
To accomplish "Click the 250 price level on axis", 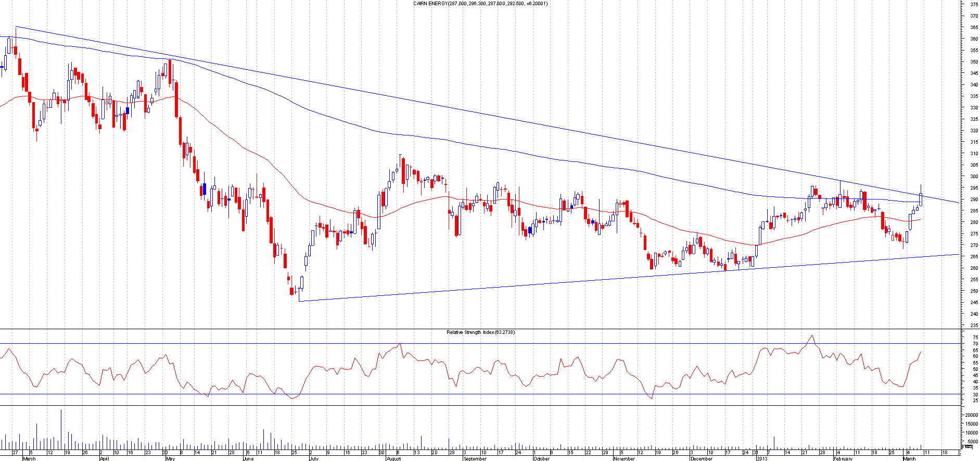I will (x=973, y=291).
